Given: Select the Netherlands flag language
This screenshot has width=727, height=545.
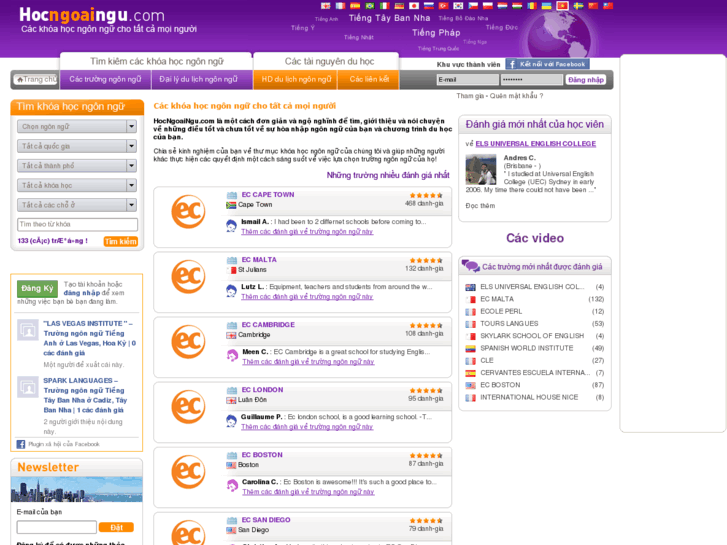Looking at the screenshot, I should pos(503,6).
